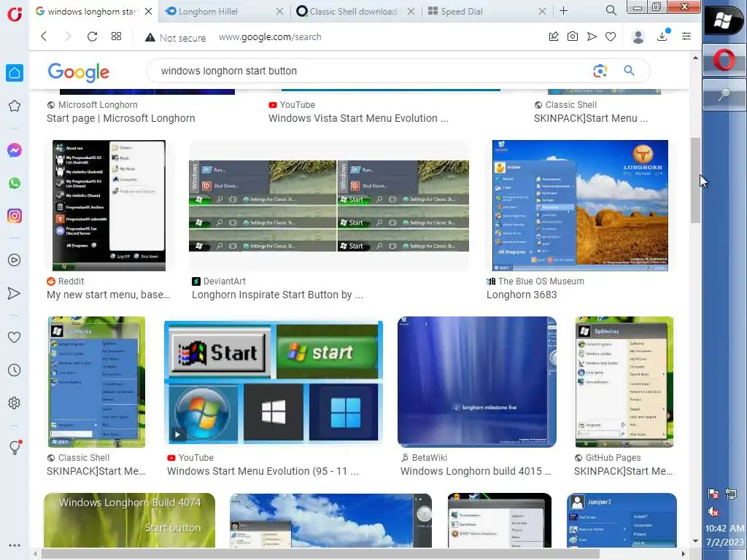Open the Windows Longhorn Build 4074 thumbnail
Viewport: 747px width, 560px height.
(130, 520)
